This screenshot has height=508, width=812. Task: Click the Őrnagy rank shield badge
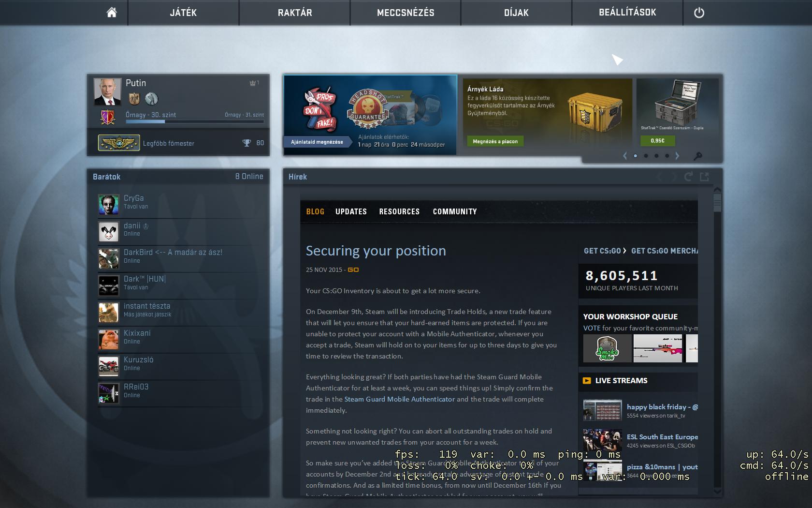pos(107,117)
